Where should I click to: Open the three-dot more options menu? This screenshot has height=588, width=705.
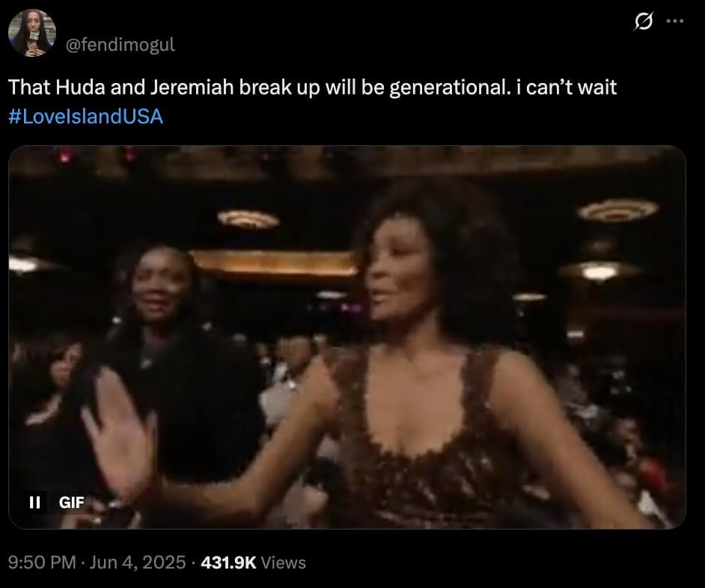675,21
